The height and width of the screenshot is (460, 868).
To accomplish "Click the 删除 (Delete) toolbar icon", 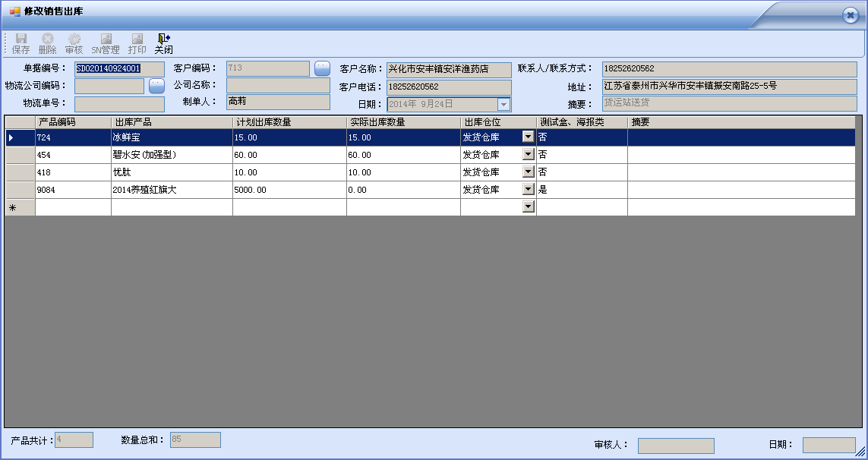I will pyautogui.click(x=48, y=43).
